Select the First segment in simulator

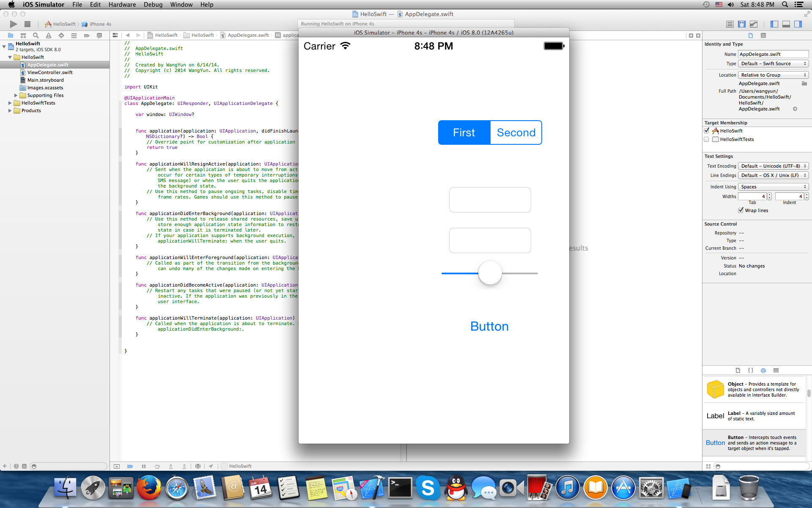(464, 133)
